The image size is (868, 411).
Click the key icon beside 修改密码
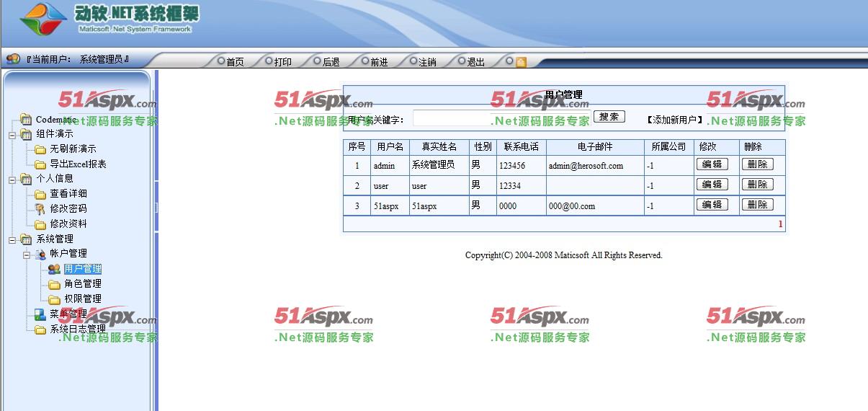(40, 209)
